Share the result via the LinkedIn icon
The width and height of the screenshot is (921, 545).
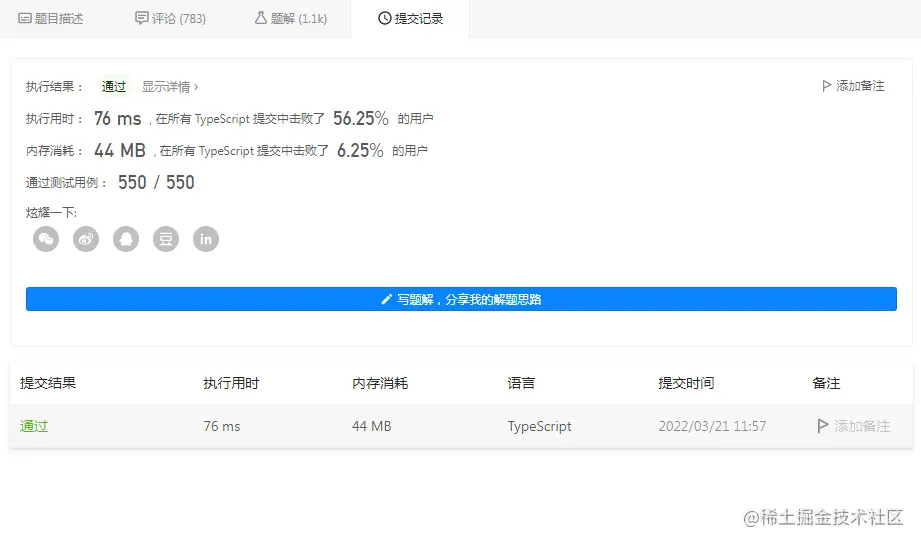[x=206, y=239]
